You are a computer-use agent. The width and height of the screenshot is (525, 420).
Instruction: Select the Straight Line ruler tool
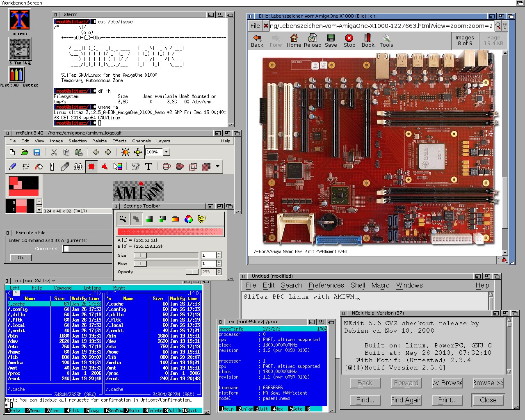[52, 167]
